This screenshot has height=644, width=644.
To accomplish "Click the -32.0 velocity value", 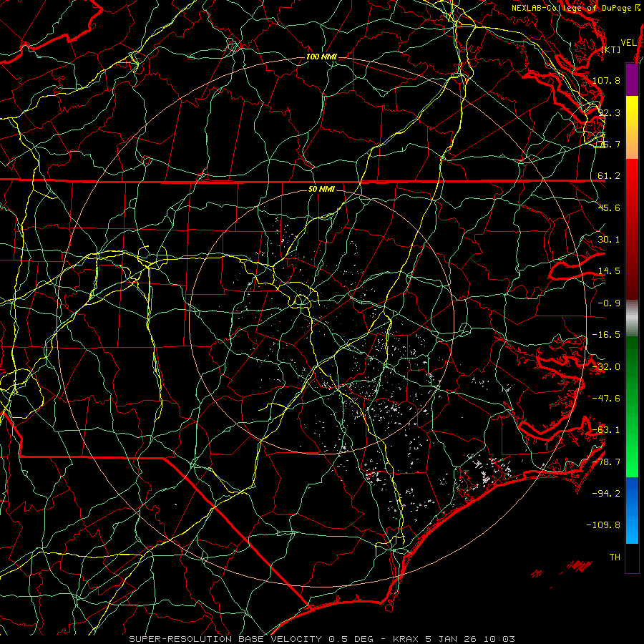I will pos(606,367).
